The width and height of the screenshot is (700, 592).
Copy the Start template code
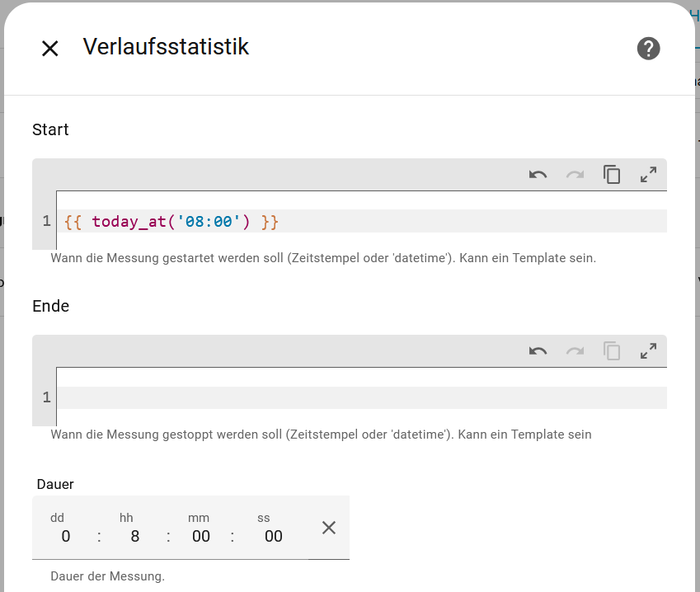(x=612, y=175)
